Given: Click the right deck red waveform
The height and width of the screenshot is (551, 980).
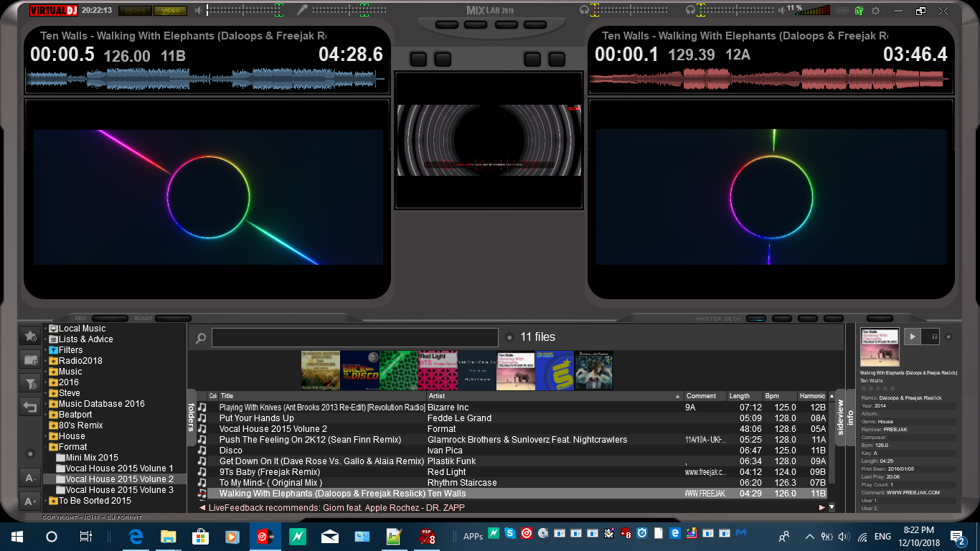Looking at the screenshot, I should click(x=771, y=79).
